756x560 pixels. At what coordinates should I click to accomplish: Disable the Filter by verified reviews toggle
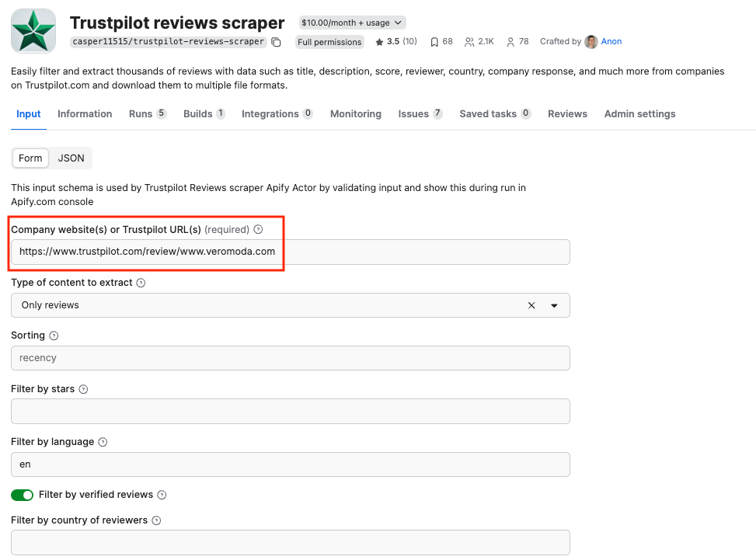point(22,495)
